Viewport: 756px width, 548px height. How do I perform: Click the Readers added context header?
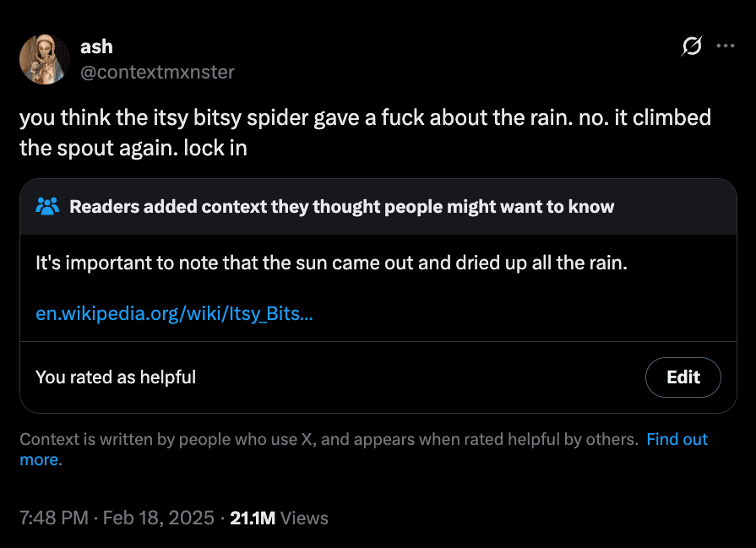point(341,207)
